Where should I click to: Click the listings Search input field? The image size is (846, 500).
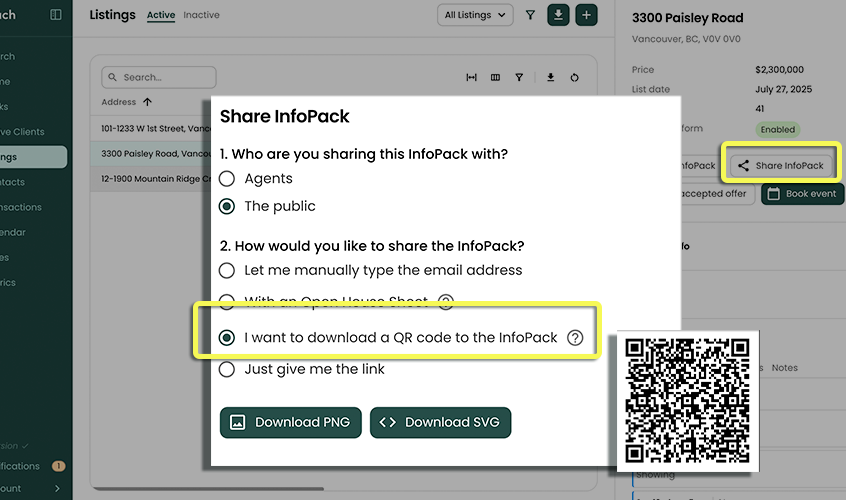coord(160,77)
